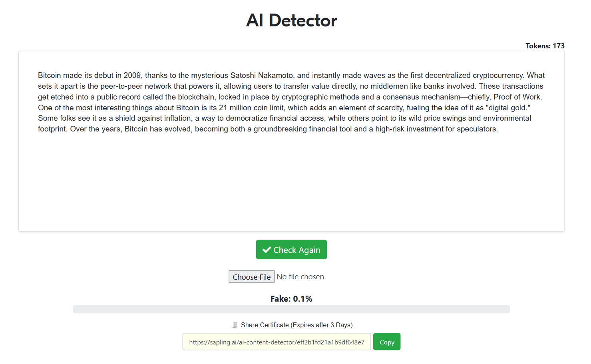Click the Fake score progress bar
This screenshot has width=591, height=364.
pos(291,309)
